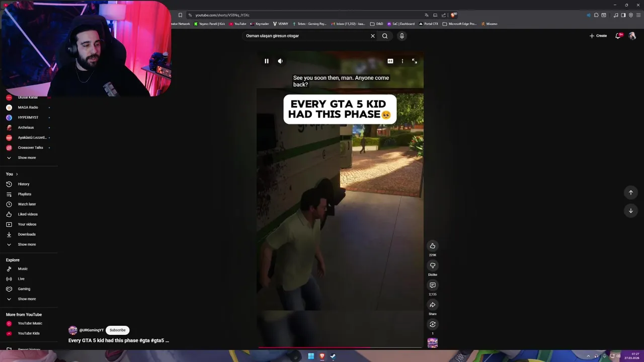644x362 pixels.
Task: Open account avatar menu
Action: 632,36
